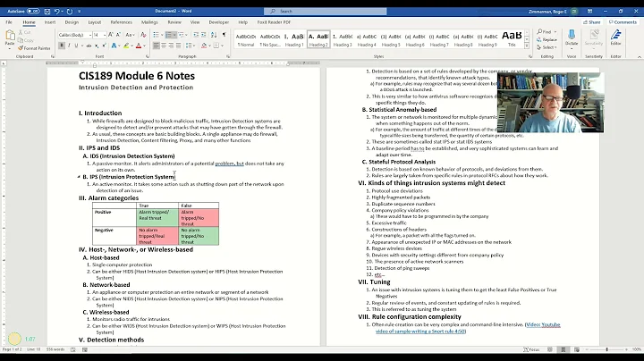Screen dimensions: 644x361
Task: Open the Editor pane icon
Action: [x=615, y=37]
